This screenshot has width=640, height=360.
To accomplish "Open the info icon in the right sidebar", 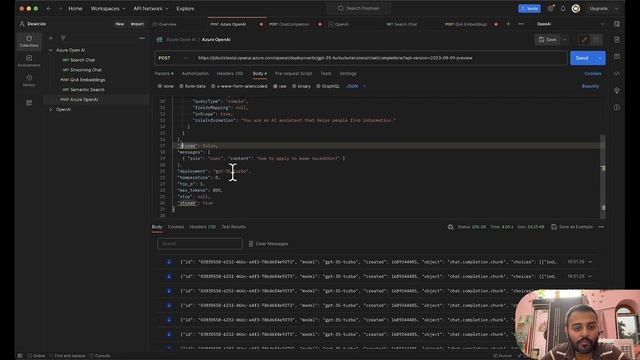I will tap(617, 108).
